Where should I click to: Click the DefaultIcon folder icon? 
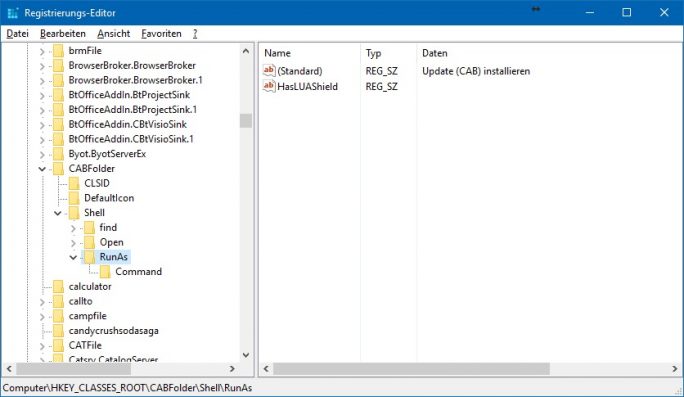click(x=74, y=198)
